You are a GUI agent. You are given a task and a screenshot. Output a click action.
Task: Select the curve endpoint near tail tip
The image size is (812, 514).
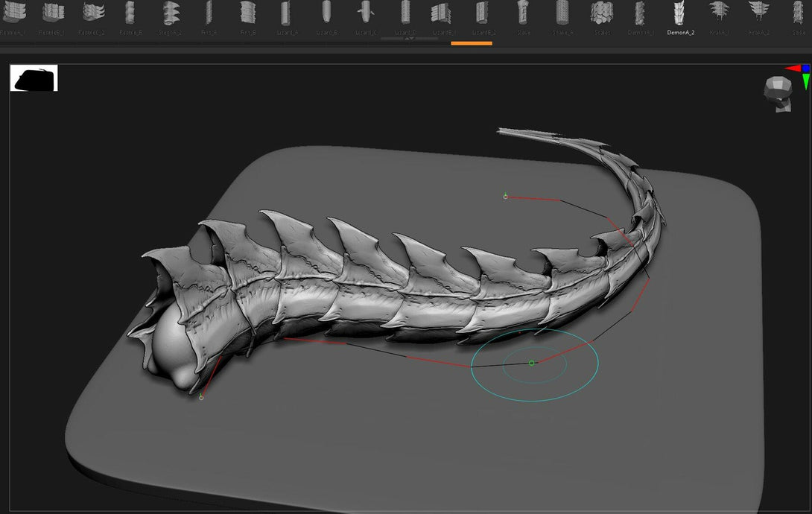pyautogui.click(x=505, y=196)
